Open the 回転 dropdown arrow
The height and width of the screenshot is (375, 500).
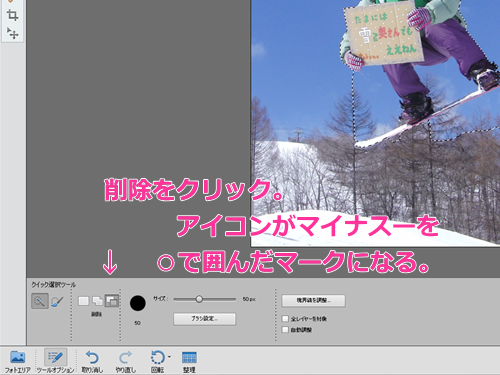pyautogui.click(x=169, y=357)
